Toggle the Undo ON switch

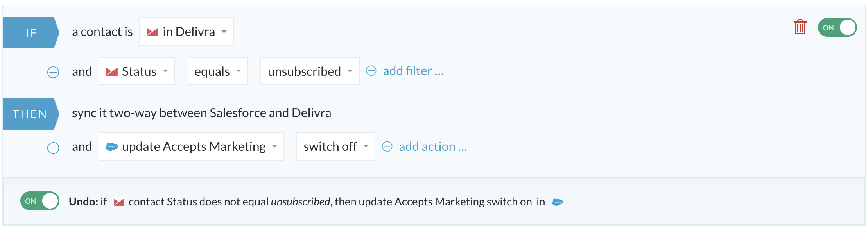[40, 201]
